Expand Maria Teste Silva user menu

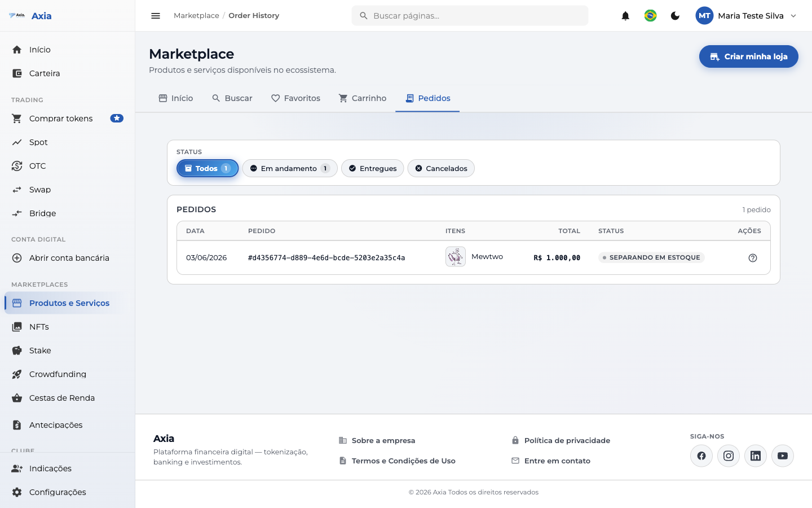point(746,16)
